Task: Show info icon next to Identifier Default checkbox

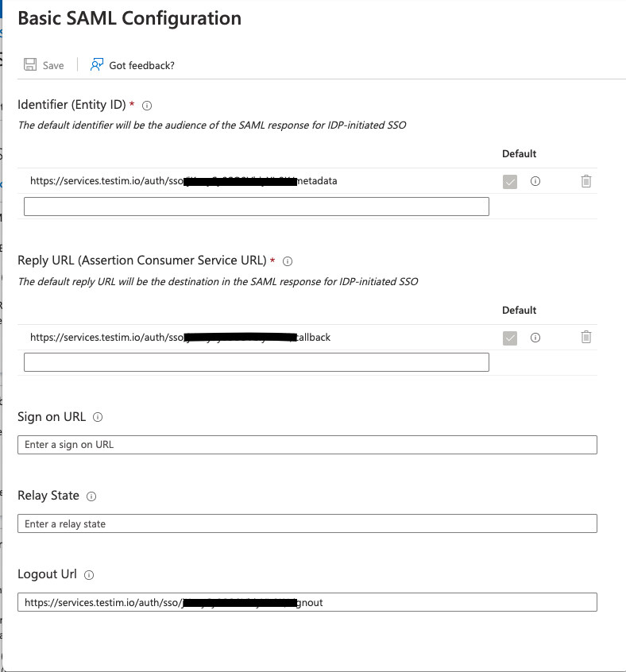Action: pos(535,181)
